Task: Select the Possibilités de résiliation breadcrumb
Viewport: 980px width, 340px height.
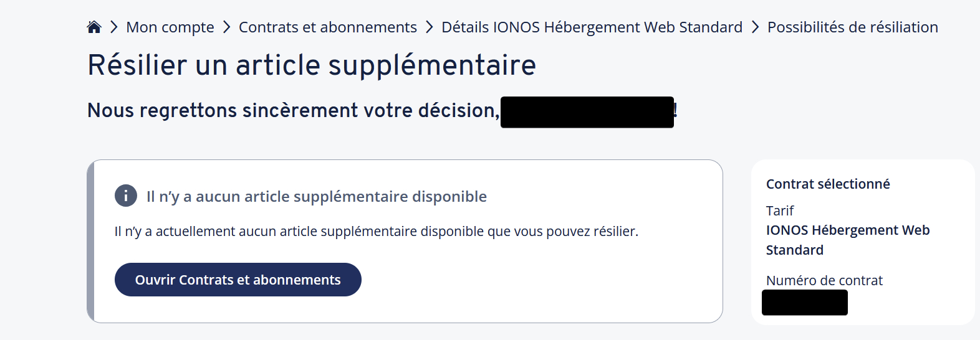Action: pyautogui.click(x=852, y=27)
